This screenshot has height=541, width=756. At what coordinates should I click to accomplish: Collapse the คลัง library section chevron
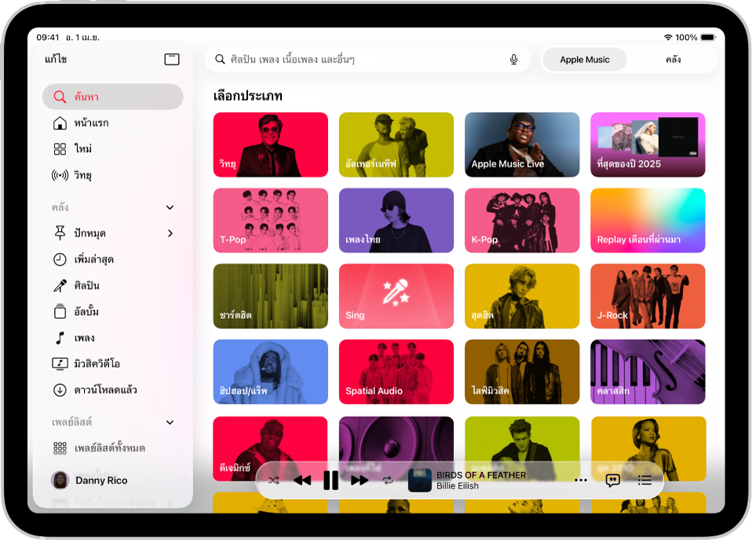tap(170, 207)
